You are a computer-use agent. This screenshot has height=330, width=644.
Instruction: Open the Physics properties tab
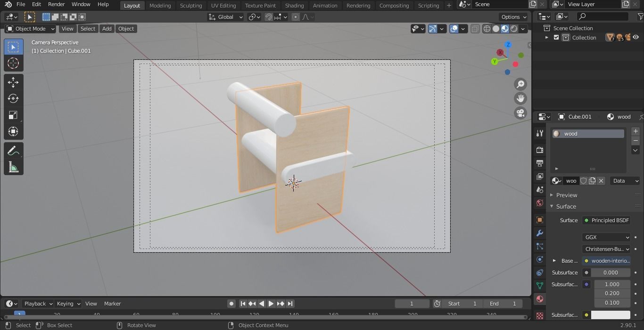tap(540, 259)
